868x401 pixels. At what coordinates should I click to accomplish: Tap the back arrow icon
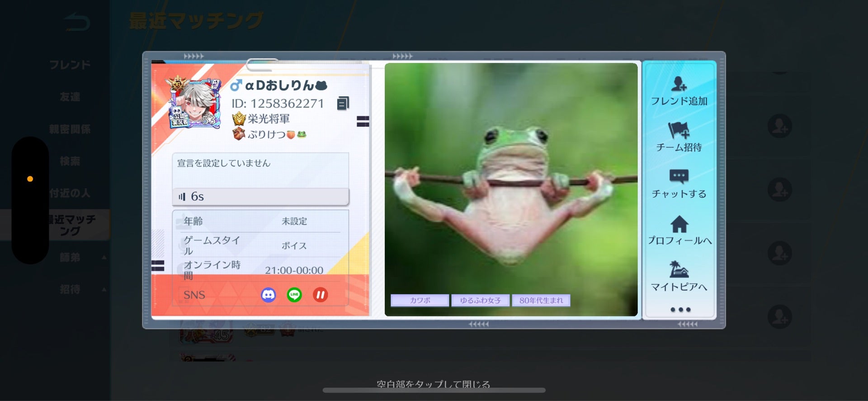click(x=77, y=22)
